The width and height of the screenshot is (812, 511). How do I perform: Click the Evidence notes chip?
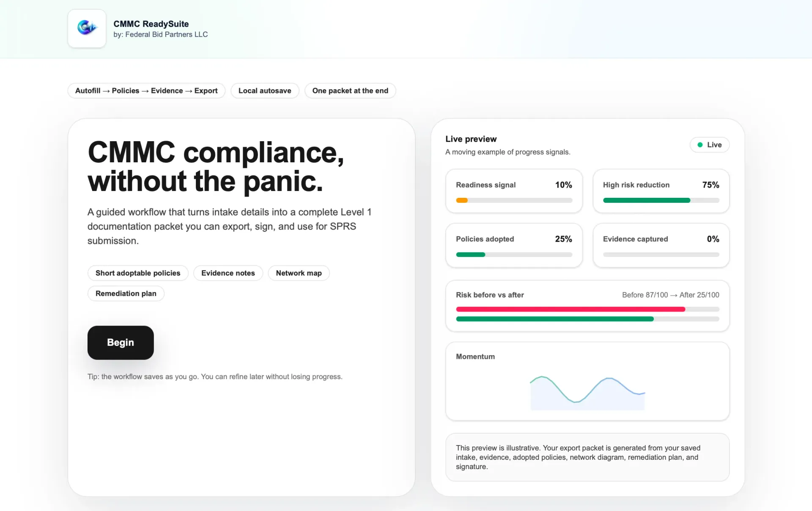click(228, 273)
